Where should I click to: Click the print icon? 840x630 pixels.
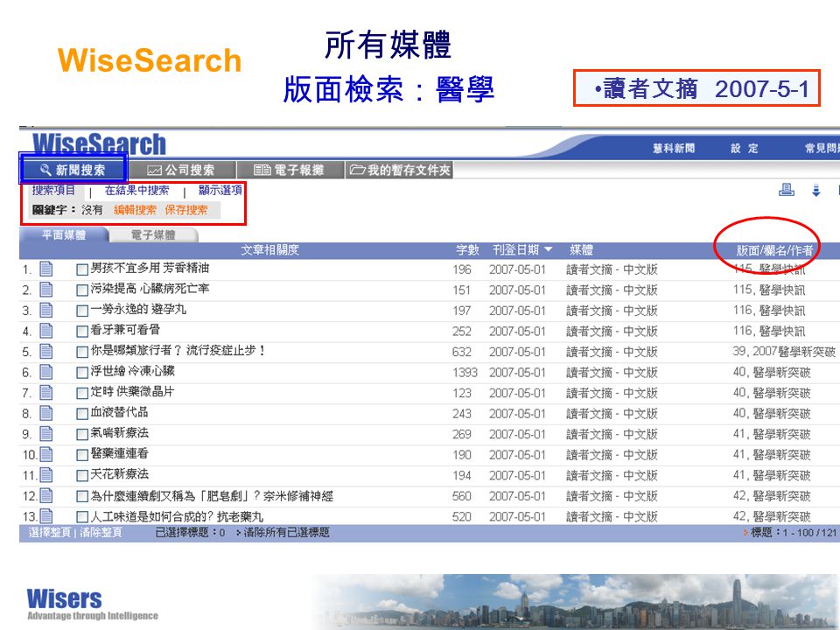pos(787,190)
